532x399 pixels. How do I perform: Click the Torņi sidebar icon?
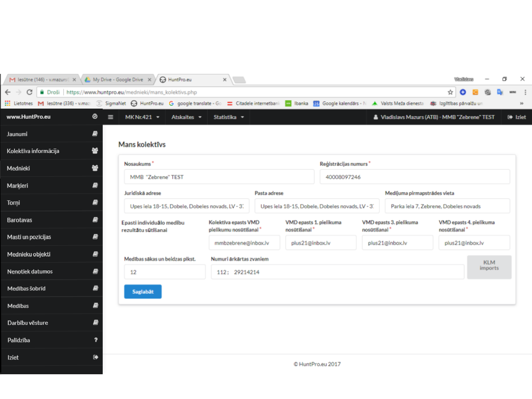(x=95, y=202)
